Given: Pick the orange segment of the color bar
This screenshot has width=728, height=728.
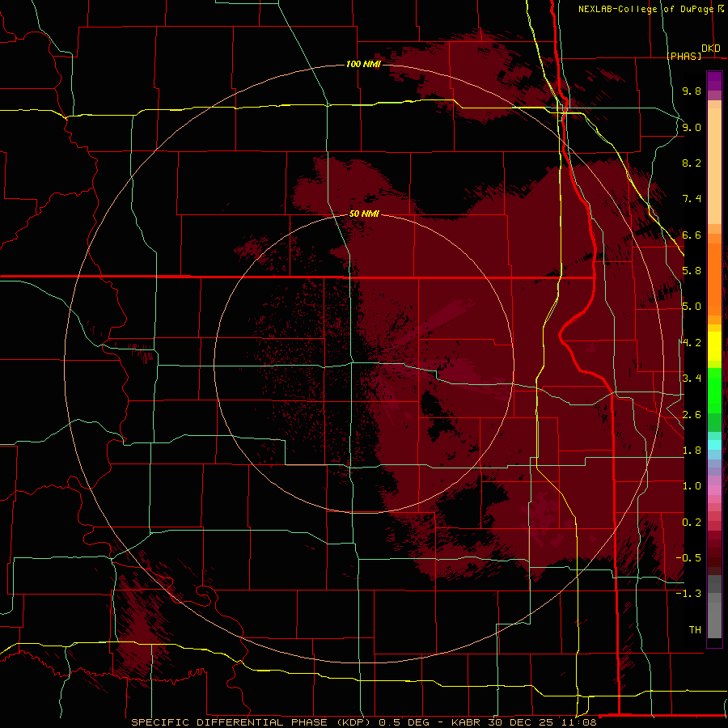Looking at the screenshot, I should coord(714,278).
